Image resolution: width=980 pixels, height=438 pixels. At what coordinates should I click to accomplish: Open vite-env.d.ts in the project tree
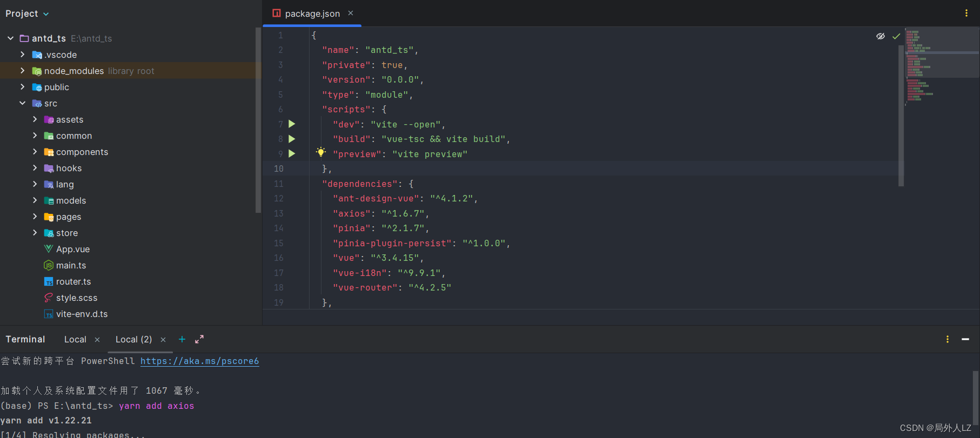pyautogui.click(x=82, y=314)
